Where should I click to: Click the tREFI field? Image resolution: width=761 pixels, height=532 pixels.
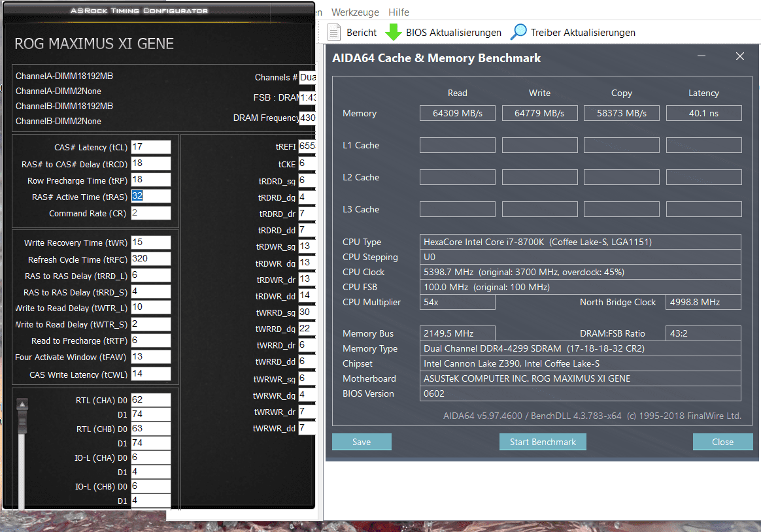307,146
